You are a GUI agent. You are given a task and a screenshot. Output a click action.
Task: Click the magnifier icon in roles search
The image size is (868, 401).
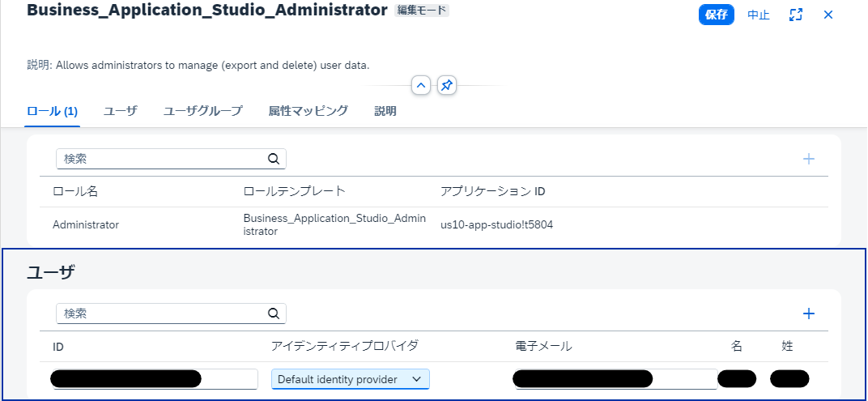[274, 159]
